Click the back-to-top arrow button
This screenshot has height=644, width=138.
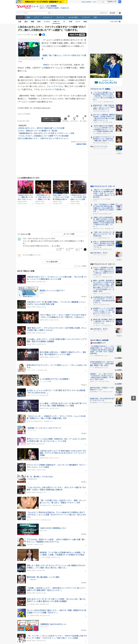point(133,398)
